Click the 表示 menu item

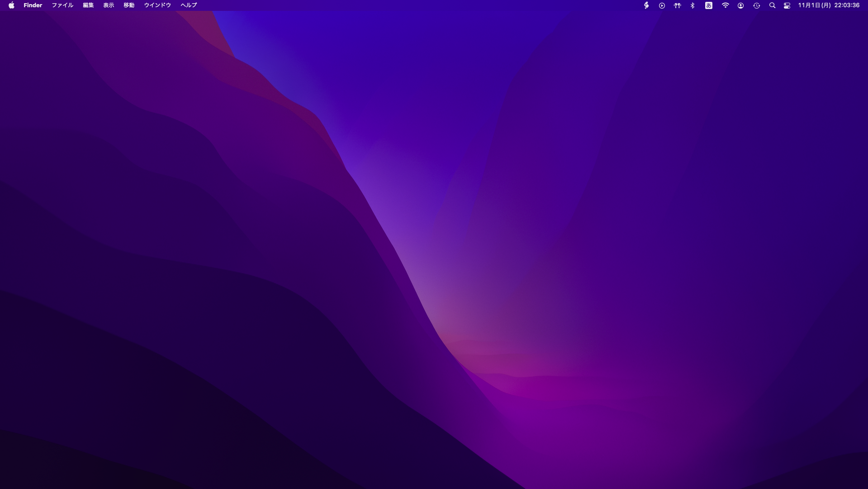pos(109,5)
